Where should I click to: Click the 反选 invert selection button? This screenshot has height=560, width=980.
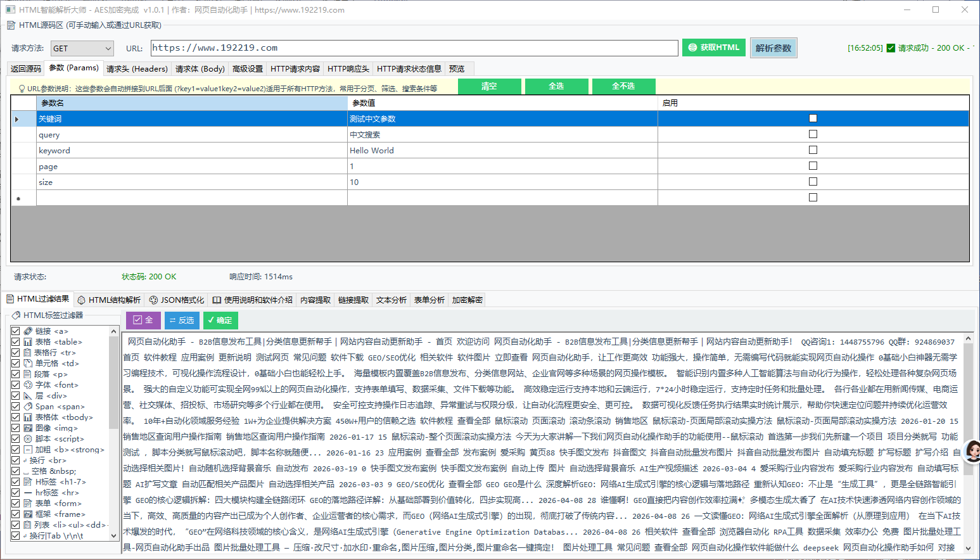tap(182, 321)
